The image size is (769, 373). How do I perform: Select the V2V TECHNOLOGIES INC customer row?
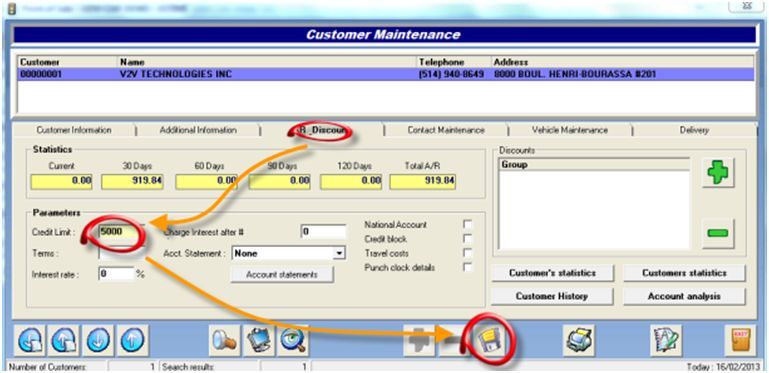coord(386,75)
